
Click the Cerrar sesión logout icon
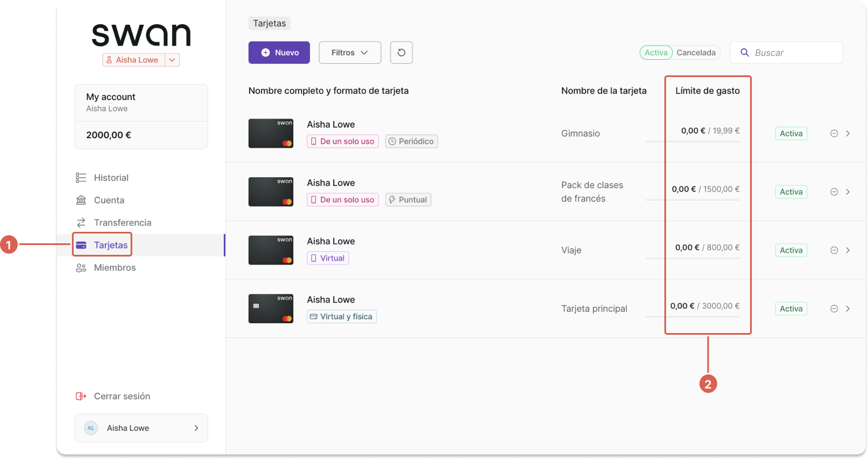click(81, 396)
